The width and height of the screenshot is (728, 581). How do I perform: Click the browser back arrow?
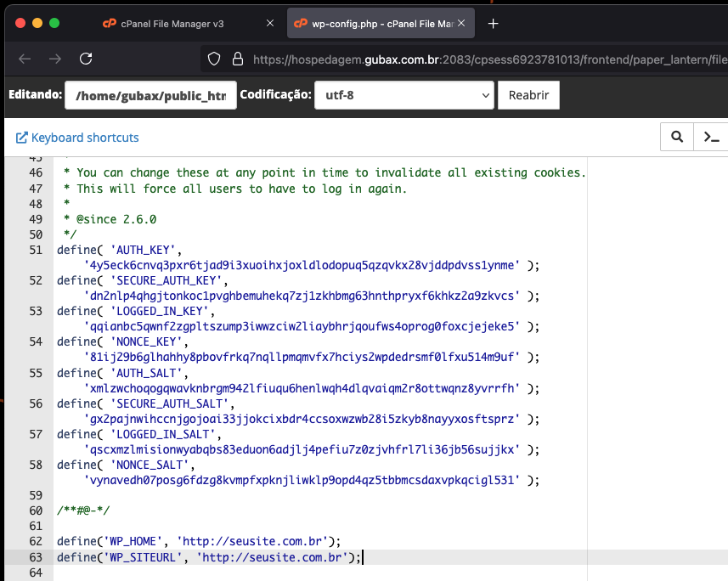click(25, 59)
